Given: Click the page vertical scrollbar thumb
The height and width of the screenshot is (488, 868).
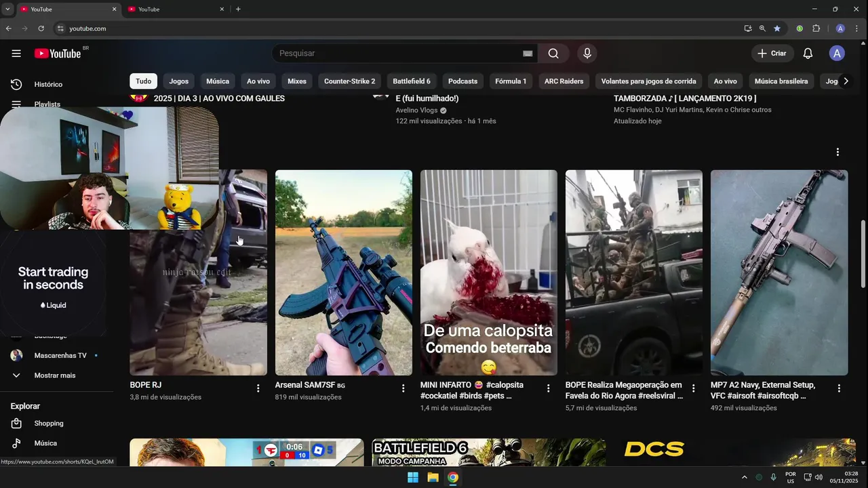Looking at the screenshot, I should [863, 253].
